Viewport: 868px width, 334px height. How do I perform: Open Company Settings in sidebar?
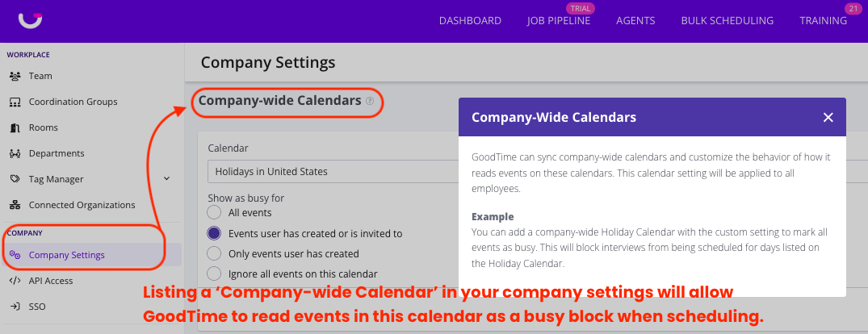pos(66,255)
